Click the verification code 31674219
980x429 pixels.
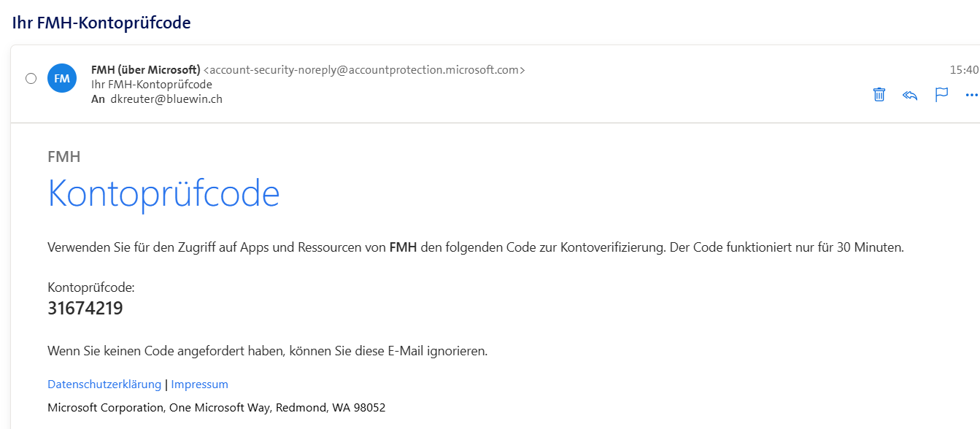point(85,309)
